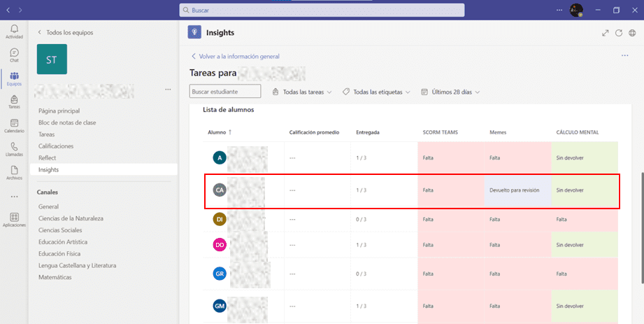644x324 pixels.
Task: Sort by the Alumno column header
Action: [x=220, y=132]
